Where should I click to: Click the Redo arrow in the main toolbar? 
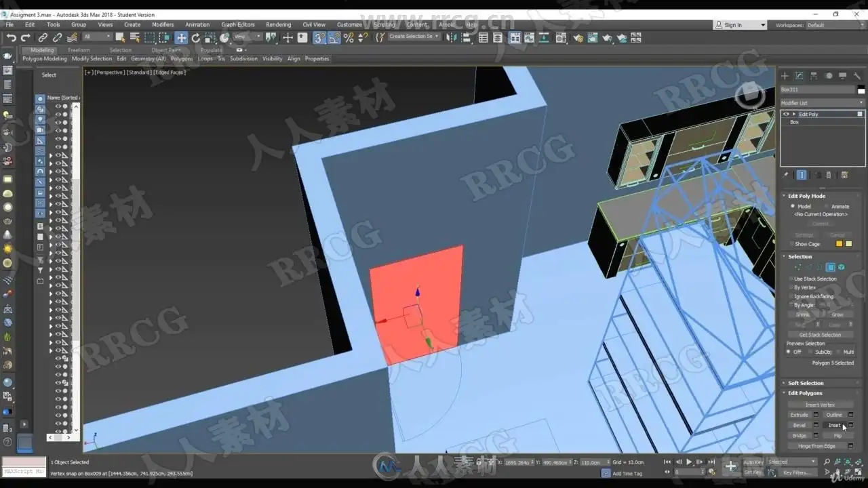(26, 38)
